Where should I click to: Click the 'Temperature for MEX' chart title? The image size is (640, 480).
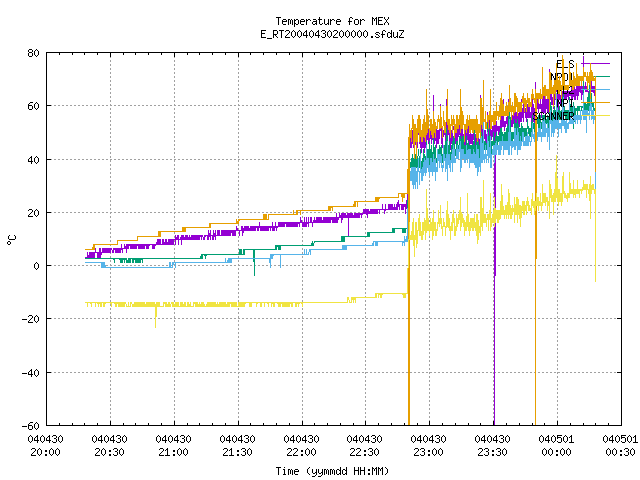(x=332, y=21)
